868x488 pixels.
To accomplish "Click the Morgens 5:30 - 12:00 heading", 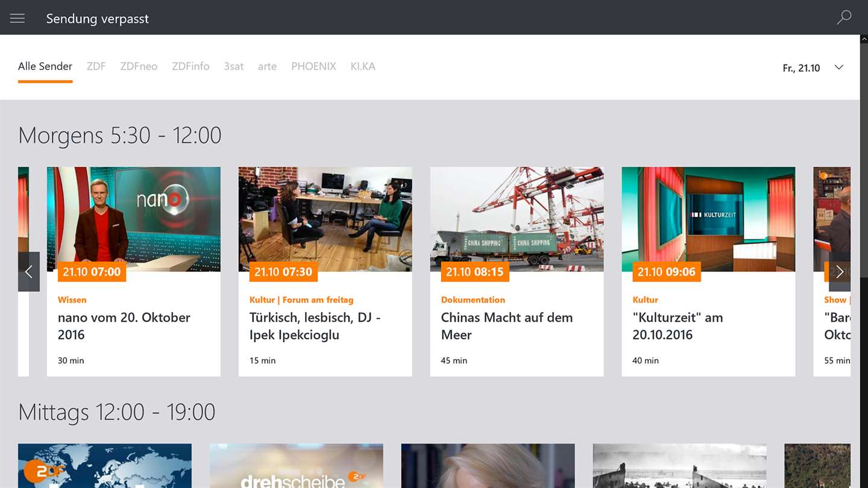I will click(x=120, y=135).
